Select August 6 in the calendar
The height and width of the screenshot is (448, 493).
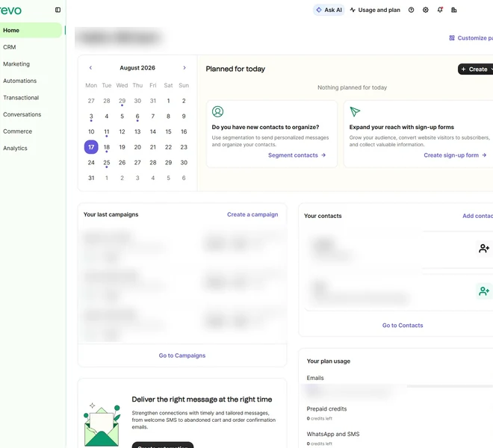point(137,116)
